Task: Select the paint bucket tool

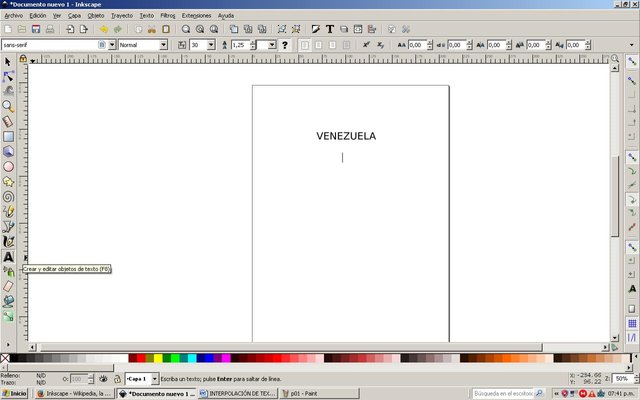Action: pyautogui.click(x=8, y=301)
